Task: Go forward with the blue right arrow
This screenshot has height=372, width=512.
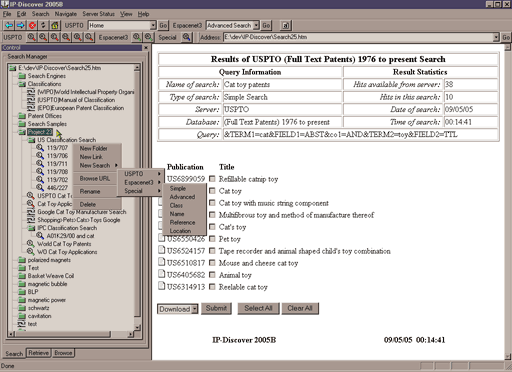Action: (20, 25)
